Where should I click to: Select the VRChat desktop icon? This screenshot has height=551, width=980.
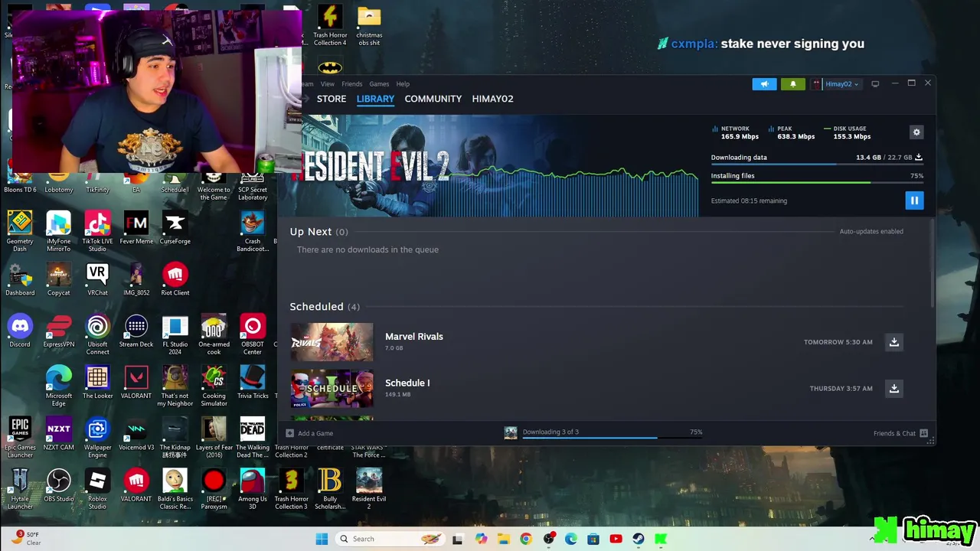[x=97, y=279]
